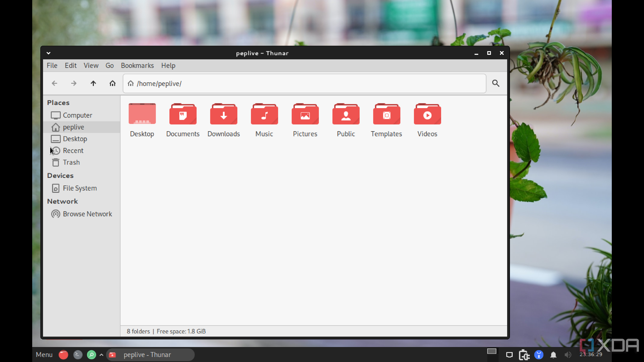
Task: Select Recent in Places sidebar
Action: click(x=82, y=150)
